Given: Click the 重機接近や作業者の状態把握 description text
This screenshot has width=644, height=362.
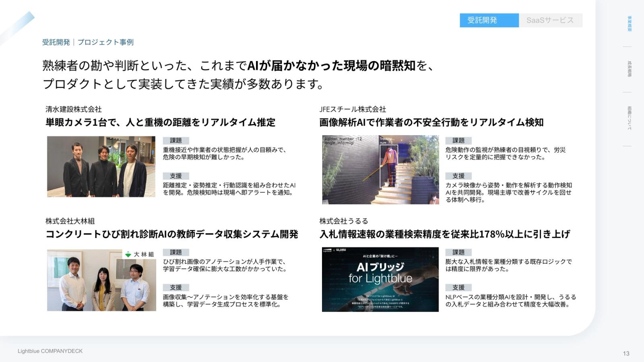Looking at the screenshot, I should pyautogui.click(x=225, y=154).
